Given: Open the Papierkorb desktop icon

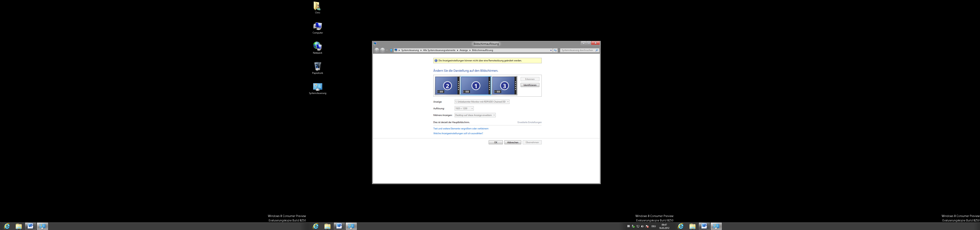Looking at the screenshot, I should (x=317, y=67).
